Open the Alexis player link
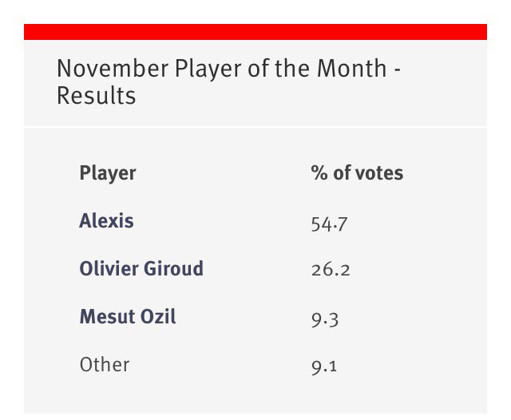Image resolution: width=511 pixels, height=420 pixels. point(106,221)
